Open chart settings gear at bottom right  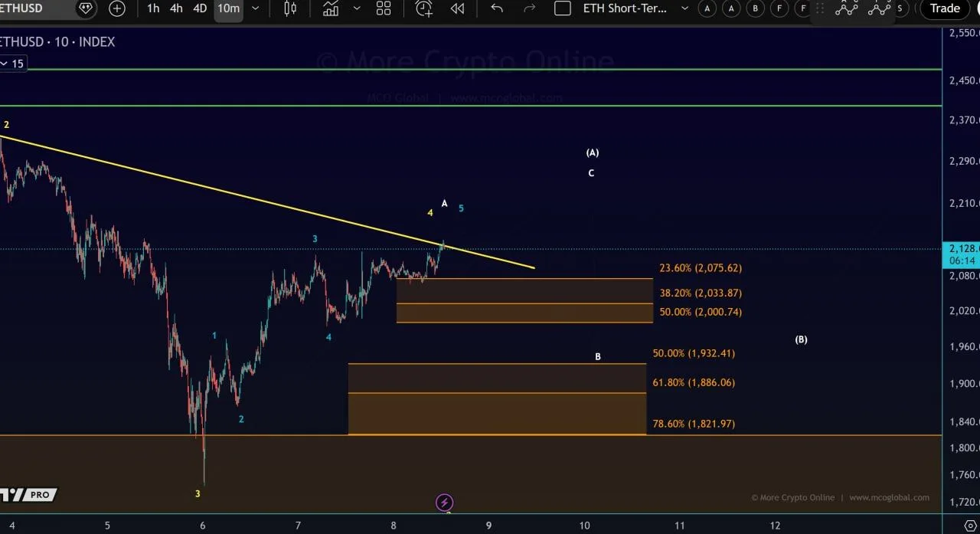tap(969, 525)
